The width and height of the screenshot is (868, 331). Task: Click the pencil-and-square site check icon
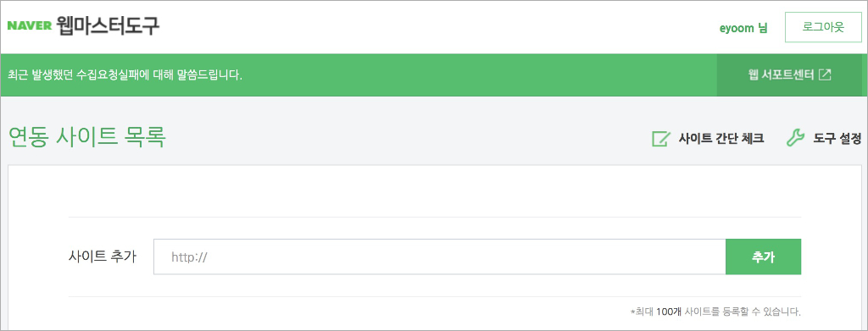pyautogui.click(x=660, y=139)
